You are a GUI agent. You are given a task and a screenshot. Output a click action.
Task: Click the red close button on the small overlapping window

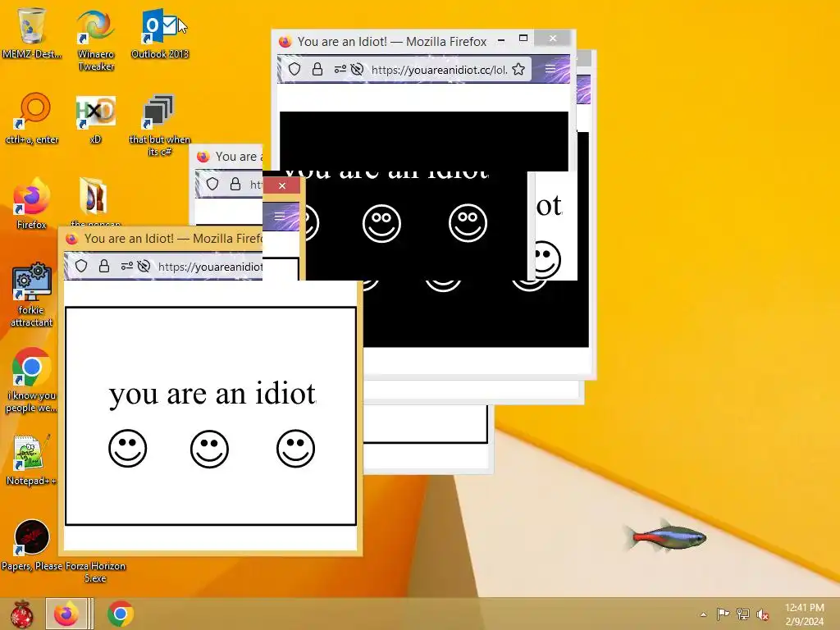pyautogui.click(x=282, y=186)
